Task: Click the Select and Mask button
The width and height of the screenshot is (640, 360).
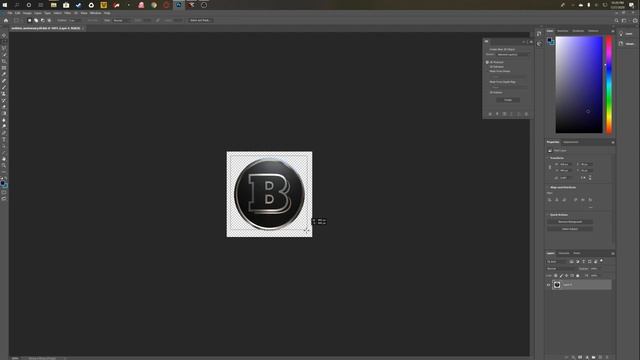Action: (200, 20)
